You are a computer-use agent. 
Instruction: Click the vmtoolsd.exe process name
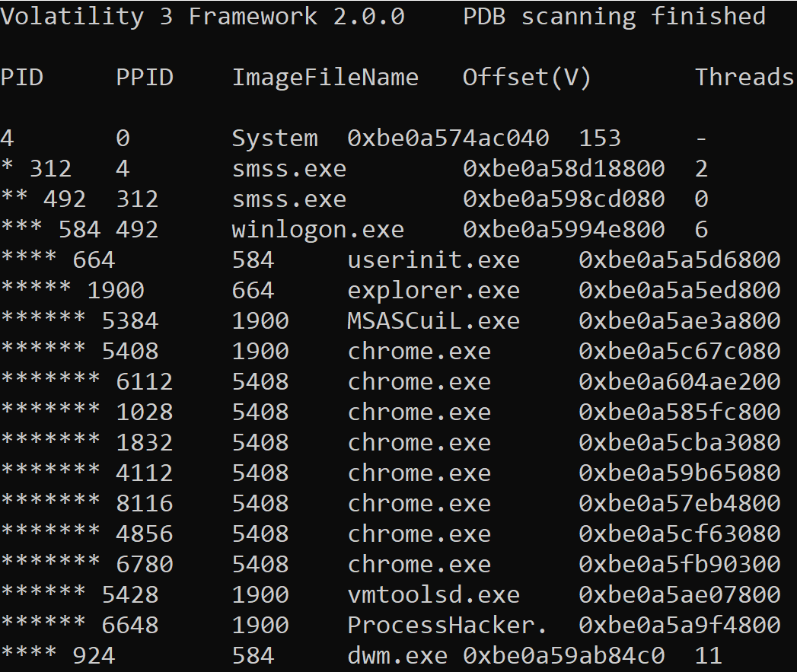coord(434,594)
